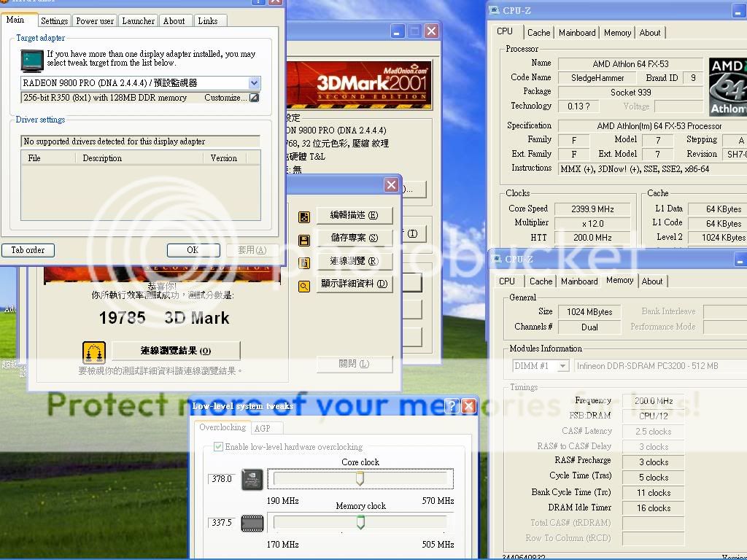The image size is (747, 560).
Task: Switch to the AGP tab
Action: pyautogui.click(x=262, y=428)
